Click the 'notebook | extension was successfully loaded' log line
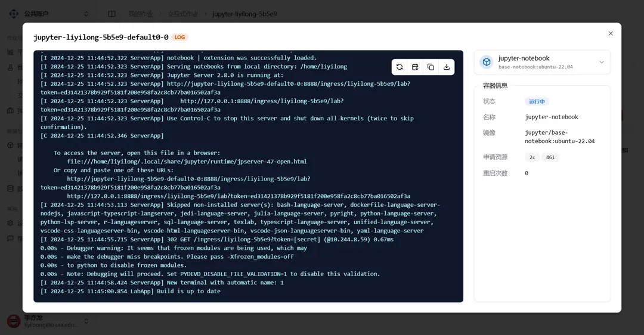Image resolution: width=644 pixels, height=335 pixels. coord(178,58)
